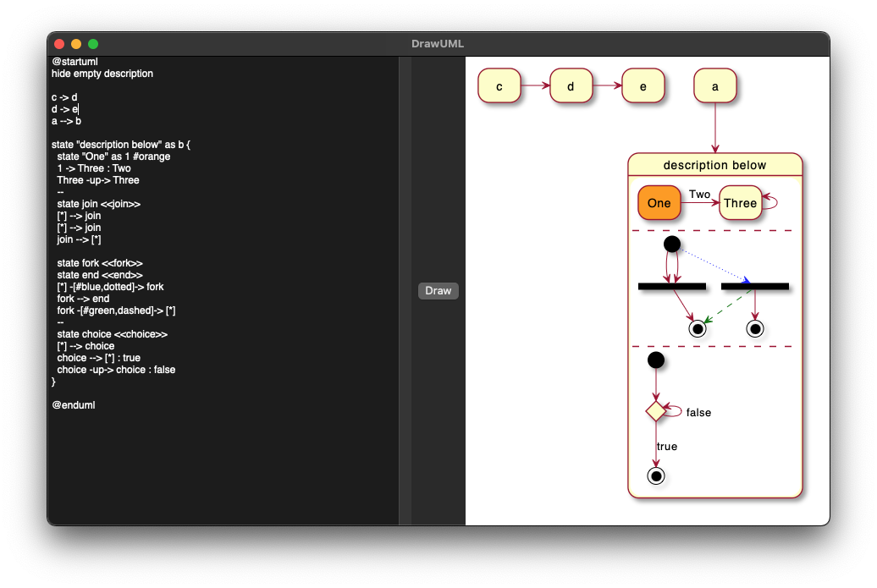Viewport: 877px width, 588px height.
Task: Click state node "d" in the diagram
Action: click(x=571, y=86)
